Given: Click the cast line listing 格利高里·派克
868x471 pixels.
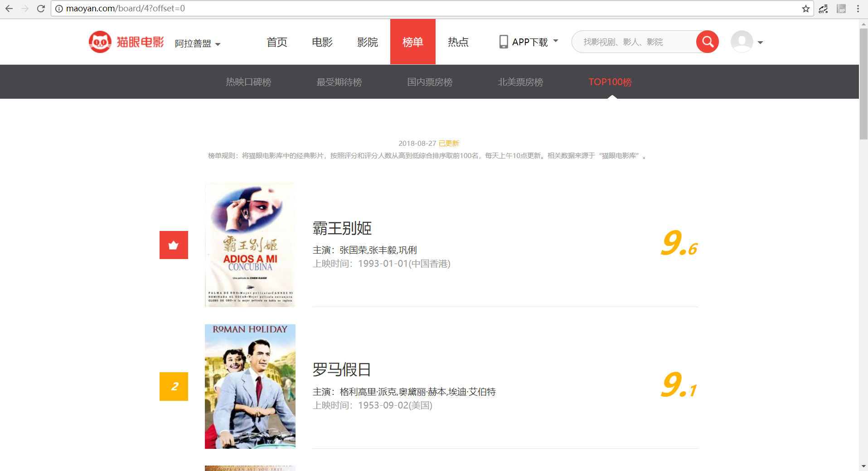Looking at the screenshot, I should pyautogui.click(x=404, y=392).
